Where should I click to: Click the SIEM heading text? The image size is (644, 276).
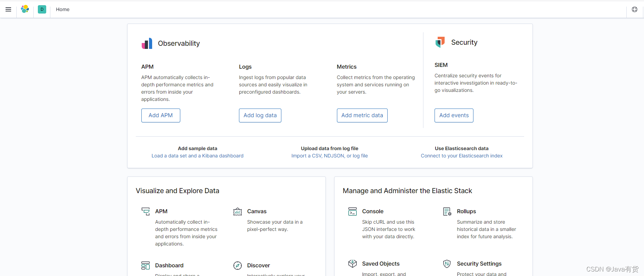[441, 65]
